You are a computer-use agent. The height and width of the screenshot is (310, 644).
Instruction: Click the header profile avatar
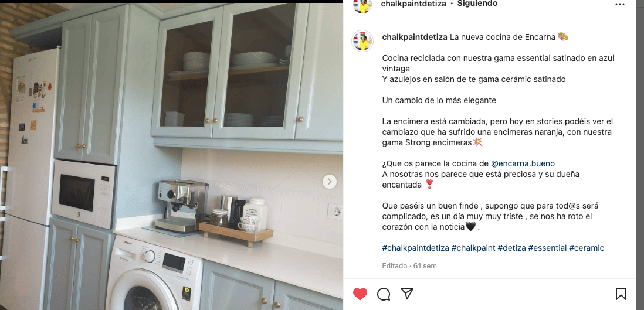coord(362,4)
